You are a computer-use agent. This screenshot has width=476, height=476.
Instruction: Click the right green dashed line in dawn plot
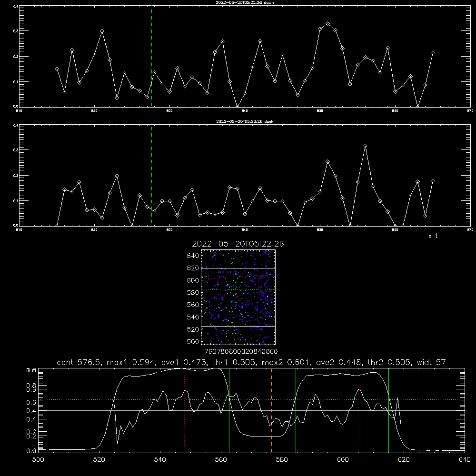[x=263, y=57]
